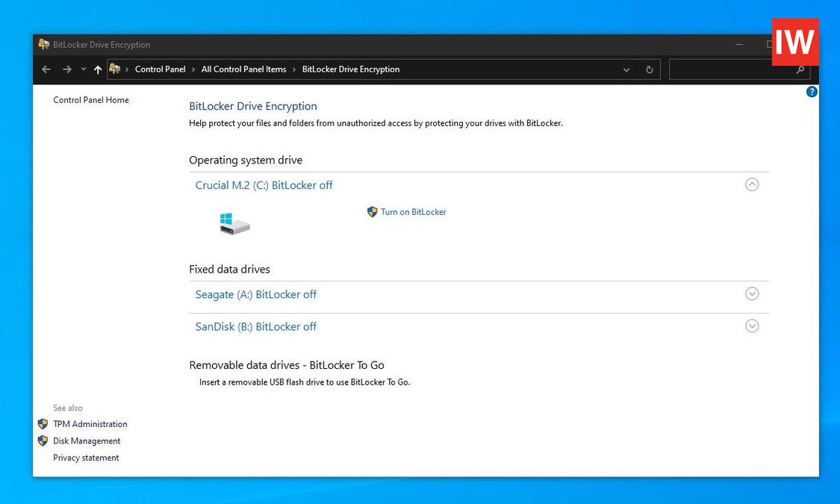This screenshot has width=840, height=504.
Task: Open Help via the blue question mark icon
Action: pos(812,91)
